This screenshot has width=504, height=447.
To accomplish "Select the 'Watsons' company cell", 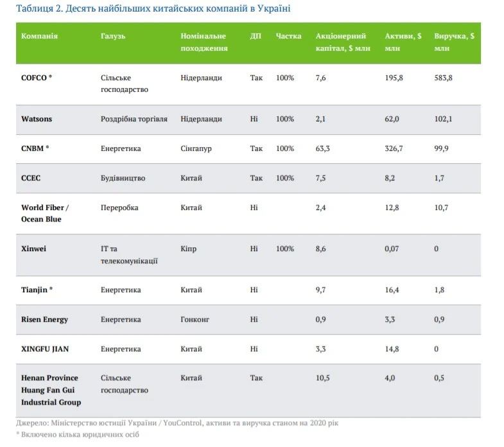I will coord(37,119).
